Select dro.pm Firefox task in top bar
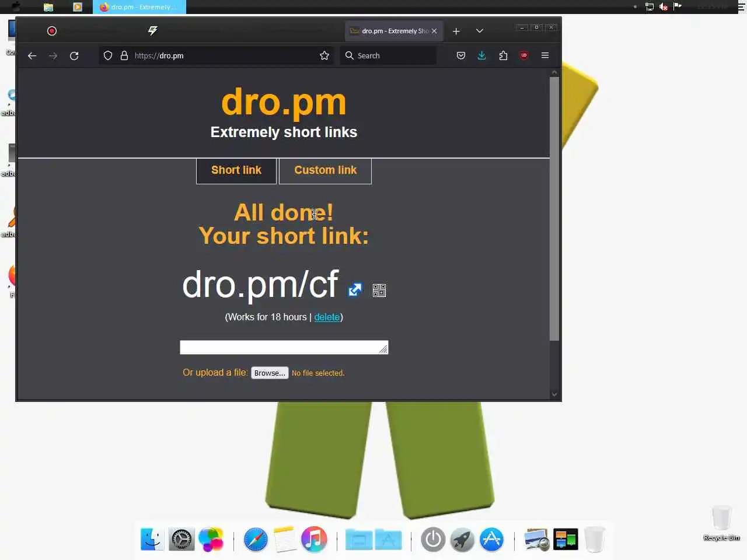 [139, 7]
